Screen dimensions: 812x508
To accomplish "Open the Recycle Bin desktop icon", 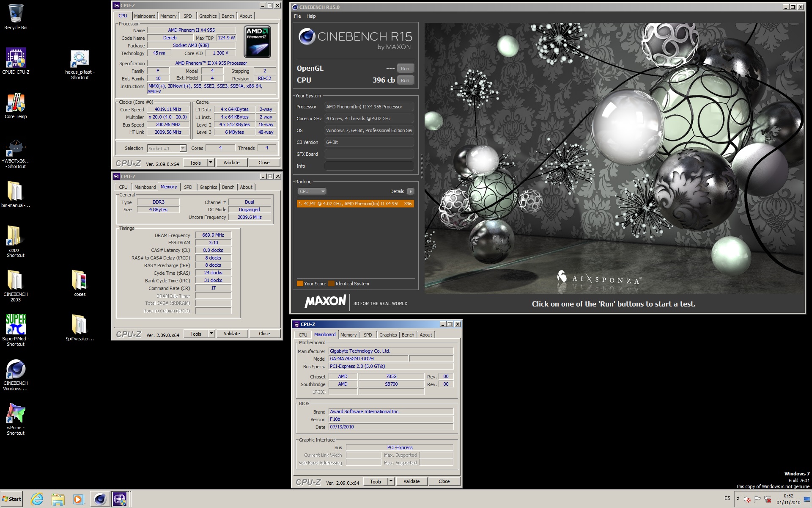I will pyautogui.click(x=16, y=17).
